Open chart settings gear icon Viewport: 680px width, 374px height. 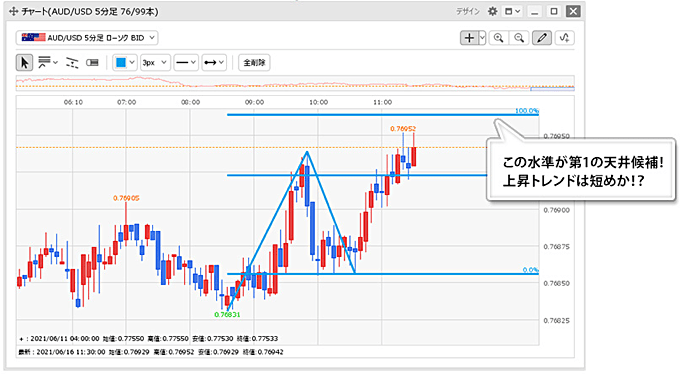(492, 11)
